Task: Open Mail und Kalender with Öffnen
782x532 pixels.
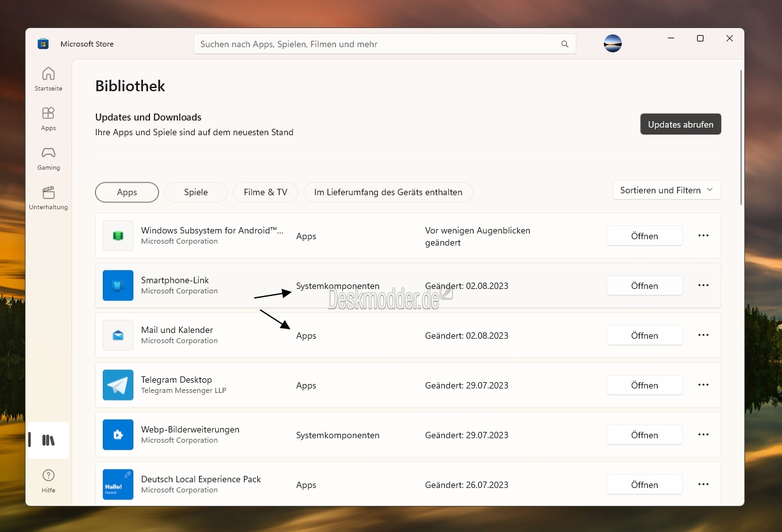Action: click(645, 336)
